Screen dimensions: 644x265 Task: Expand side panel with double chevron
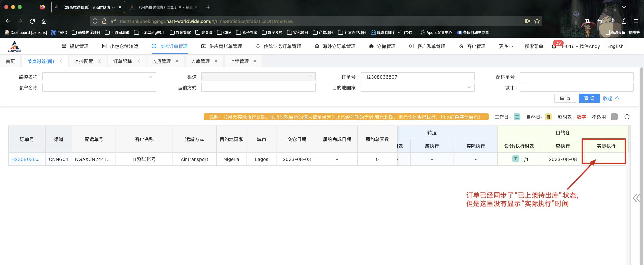tap(636, 198)
